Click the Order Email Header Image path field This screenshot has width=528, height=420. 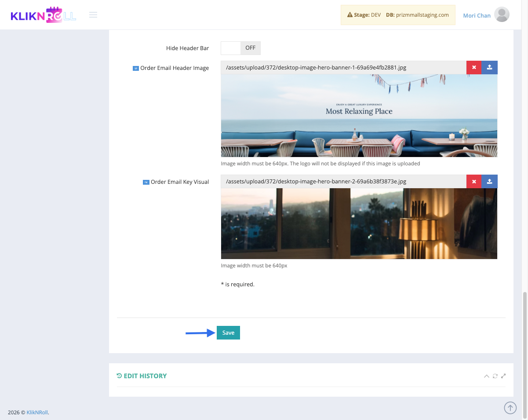343,67
